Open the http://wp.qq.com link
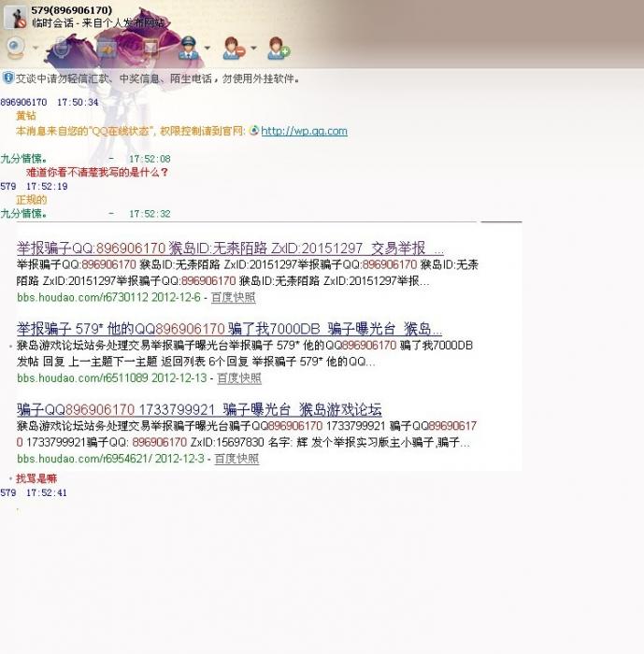 coord(304,131)
